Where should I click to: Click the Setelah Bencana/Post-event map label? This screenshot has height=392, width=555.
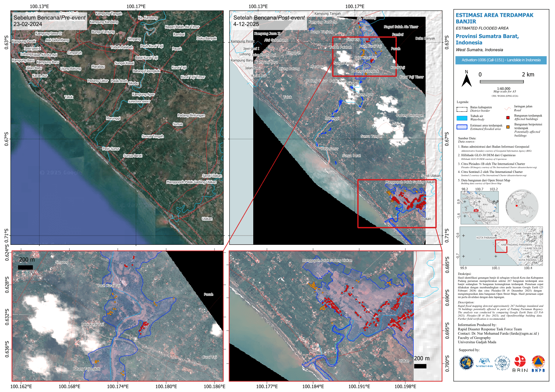(x=269, y=21)
